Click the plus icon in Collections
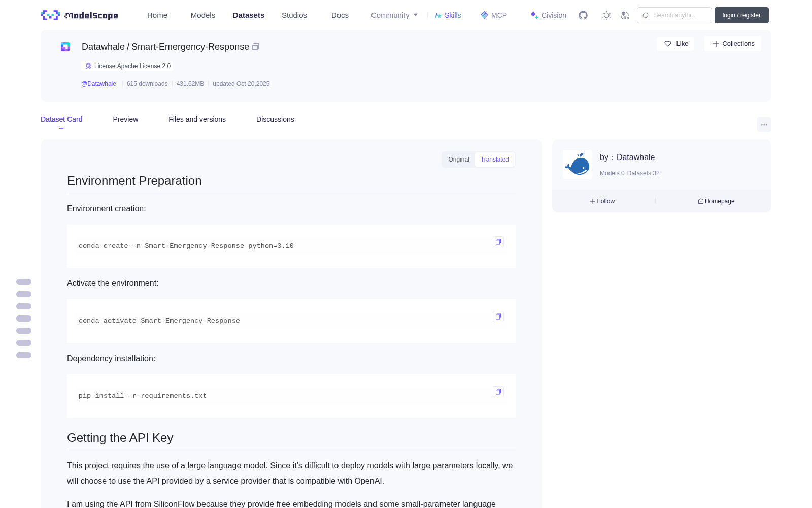Screen dimensions: 812x508 [x=716, y=44]
